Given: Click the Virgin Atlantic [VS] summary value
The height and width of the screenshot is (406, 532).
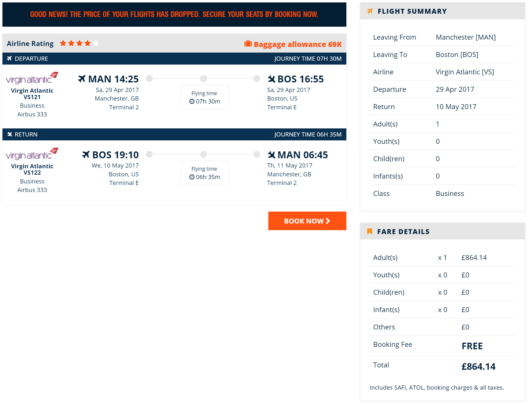Looking at the screenshot, I should 465,72.
